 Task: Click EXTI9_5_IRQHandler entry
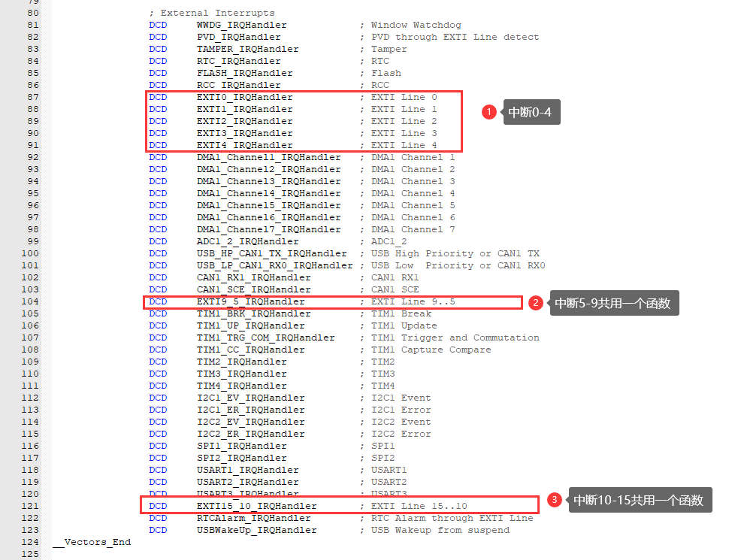[x=250, y=302]
